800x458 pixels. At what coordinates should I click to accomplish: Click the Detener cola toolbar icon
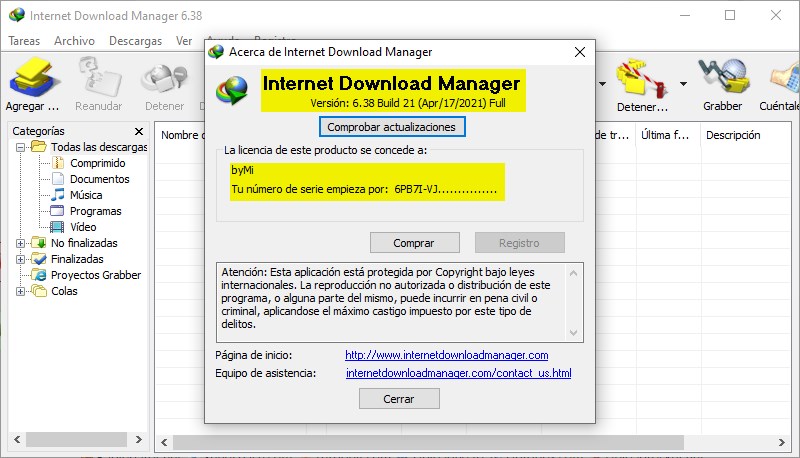[642, 78]
